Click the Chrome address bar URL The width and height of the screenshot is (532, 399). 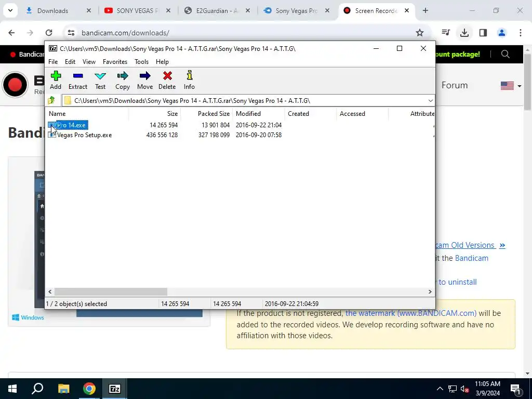[126, 33]
